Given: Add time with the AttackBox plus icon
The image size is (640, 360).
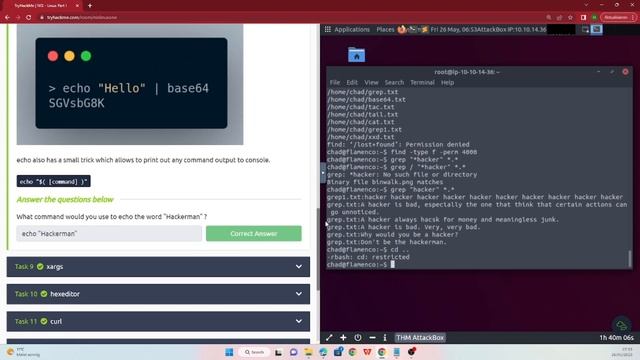Looking at the screenshot, I should tap(343, 338).
